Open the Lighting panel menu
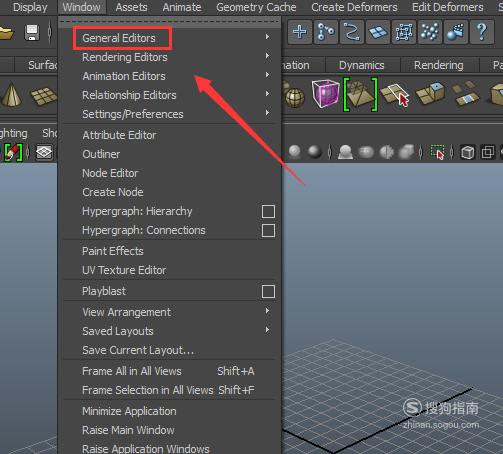Image resolution: width=503 pixels, height=454 pixels. [x=14, y=133]
